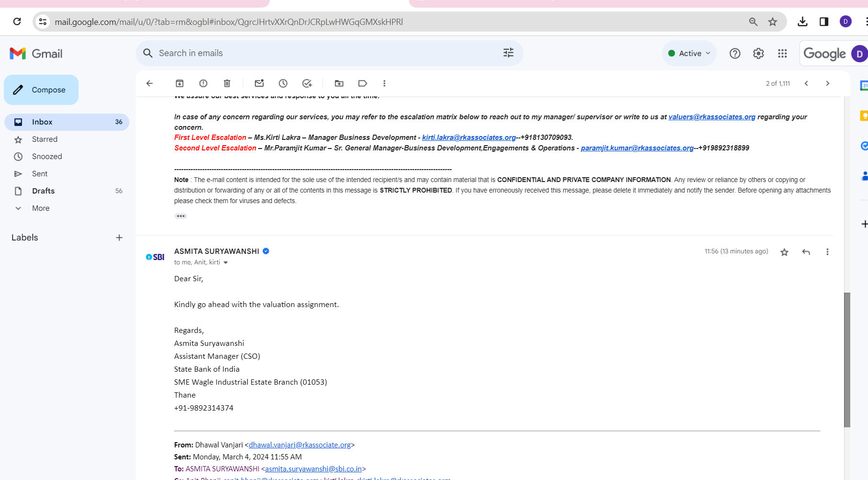Open more options on Asmita's message
Image resolution: width=868 pixels, height=480 pixels.
click(x=827, y=252)
